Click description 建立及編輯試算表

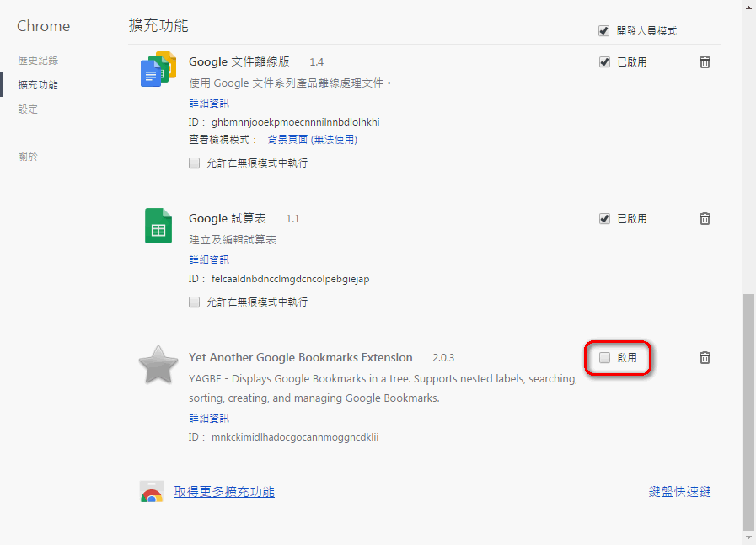233,239
